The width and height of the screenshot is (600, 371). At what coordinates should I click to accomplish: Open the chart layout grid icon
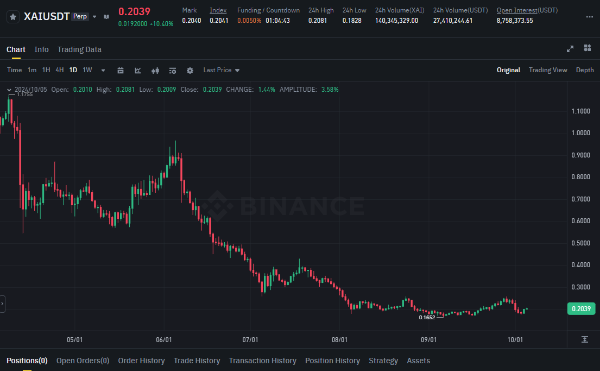[x=587, y=48]
